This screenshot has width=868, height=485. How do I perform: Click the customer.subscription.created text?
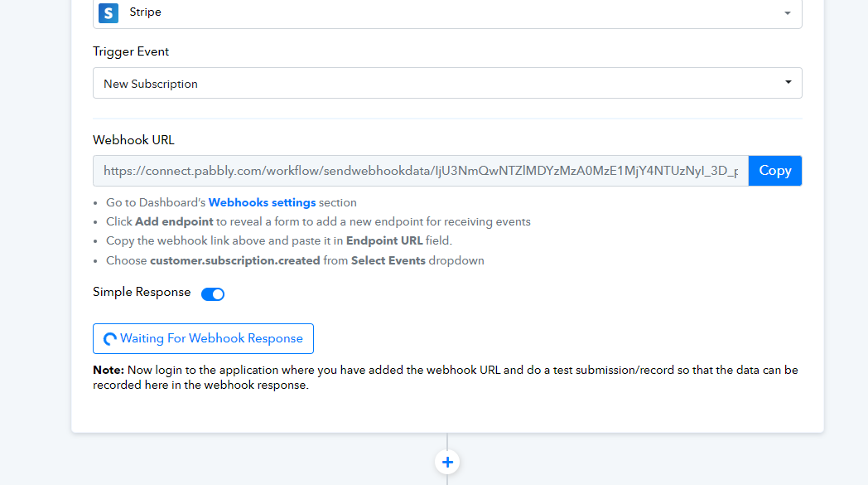coord(234,260)
